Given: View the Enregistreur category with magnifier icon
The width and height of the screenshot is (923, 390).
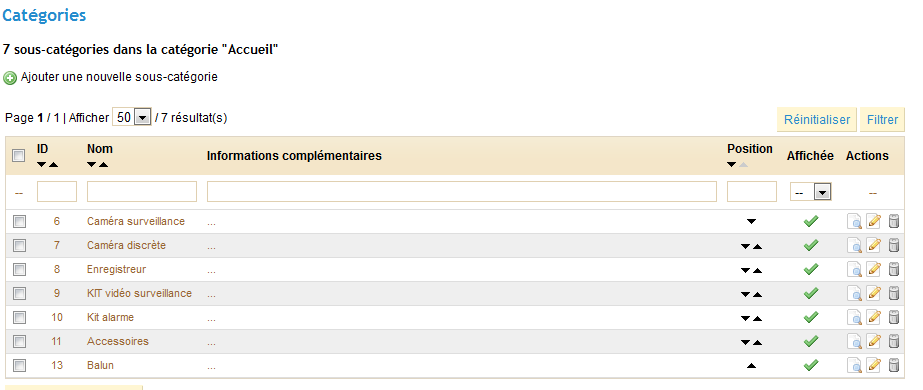Looking at the screenshot, I should tap(854, 269).
